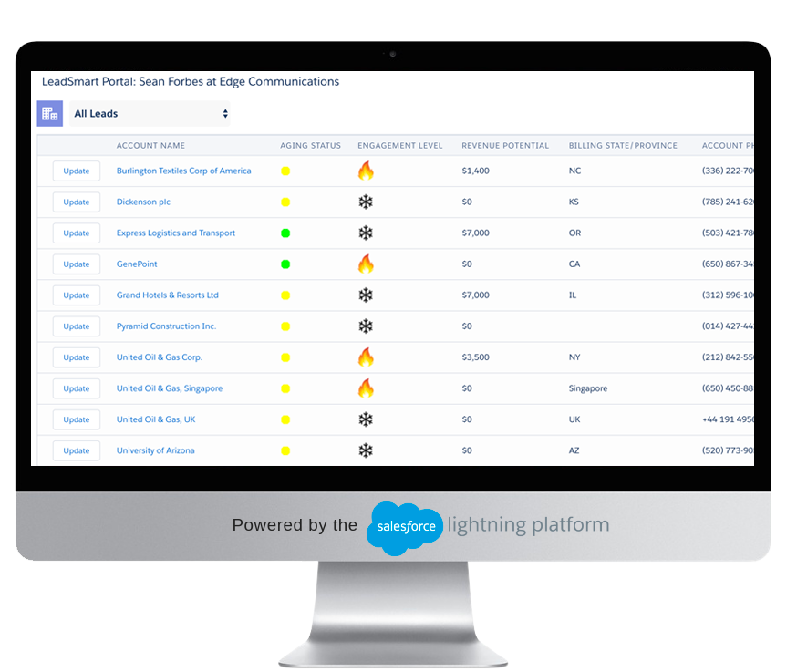The image size is (797, 672).
Task: Open the Express Logistics and Transport account
Action: [x=176, y=233]
